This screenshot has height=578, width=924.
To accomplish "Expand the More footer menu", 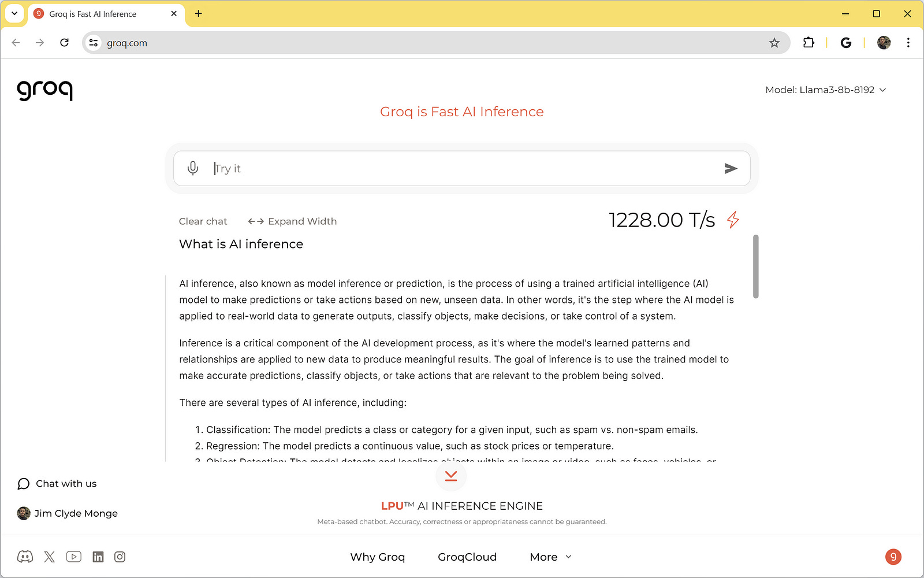I will tap(550, 557).
